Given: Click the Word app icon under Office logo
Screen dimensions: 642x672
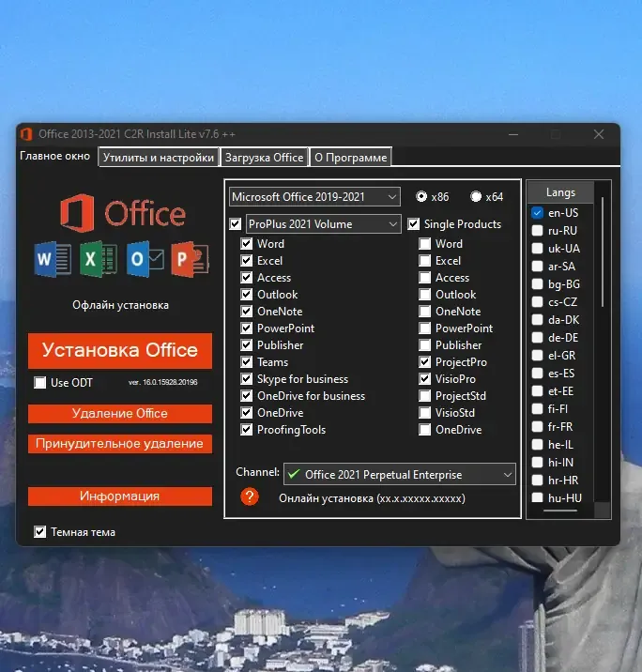Looking at the screenshot, I should 53,259.
